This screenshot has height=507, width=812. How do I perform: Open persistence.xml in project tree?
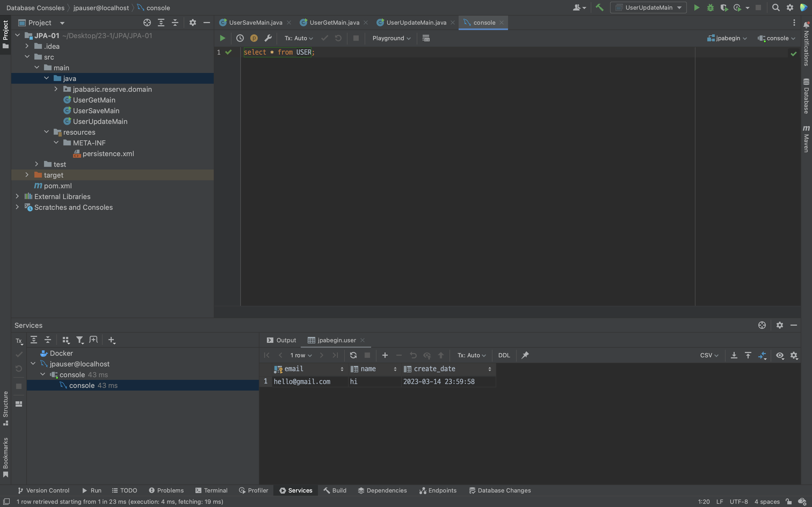point(108,153)
